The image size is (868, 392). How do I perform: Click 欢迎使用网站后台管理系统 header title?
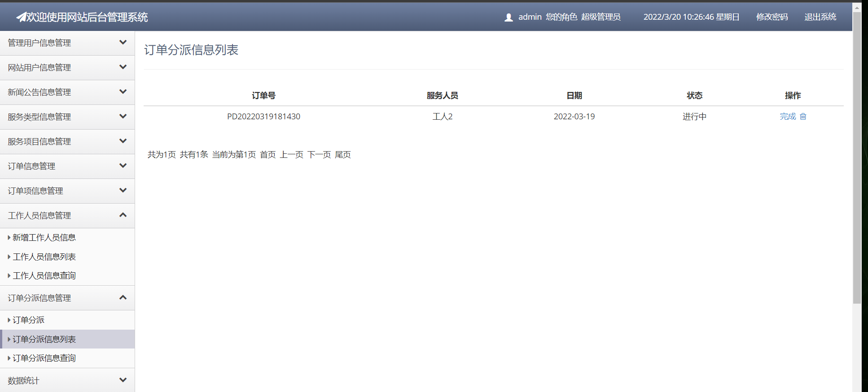tap(87, 17)
